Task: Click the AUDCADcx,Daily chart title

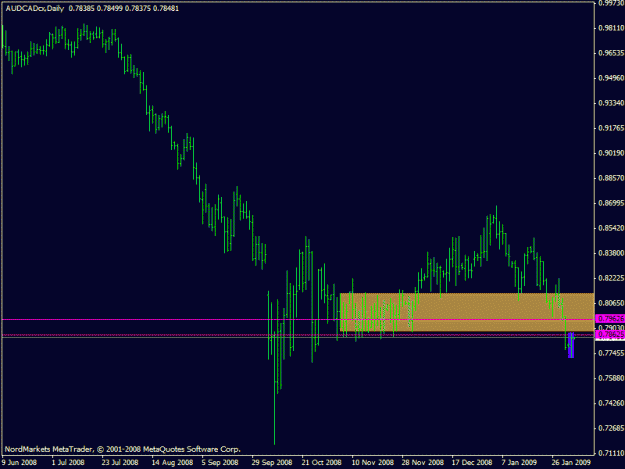Action: coord(35,8)
